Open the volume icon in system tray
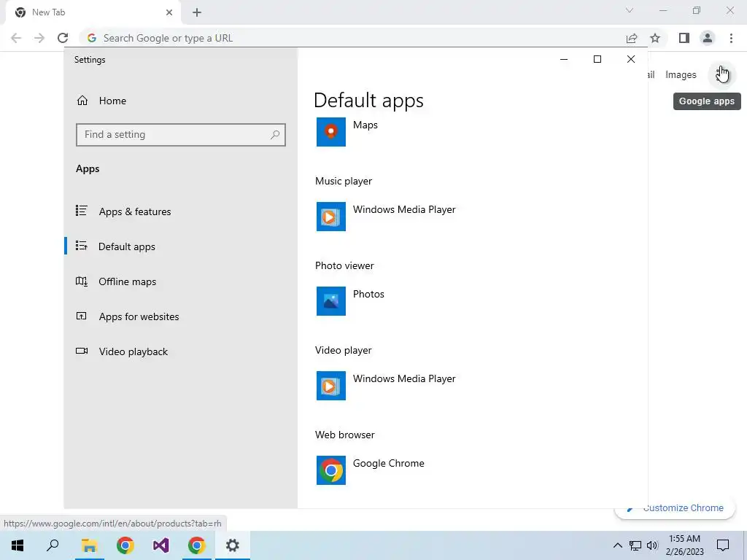 pos(652,545)
